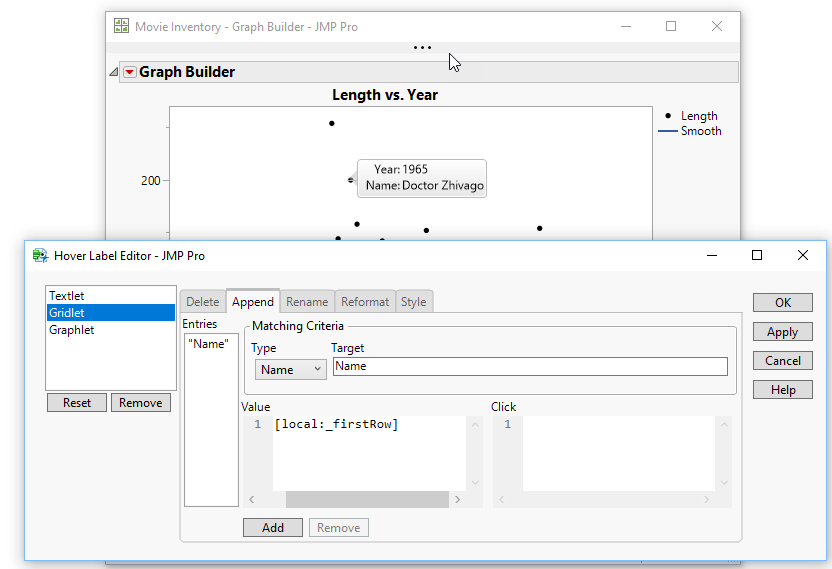Image resolution: width=832 pixels, height=569 pixels.
Task: Collapse the Graph Builder outline section
Action: coord(113,72)
